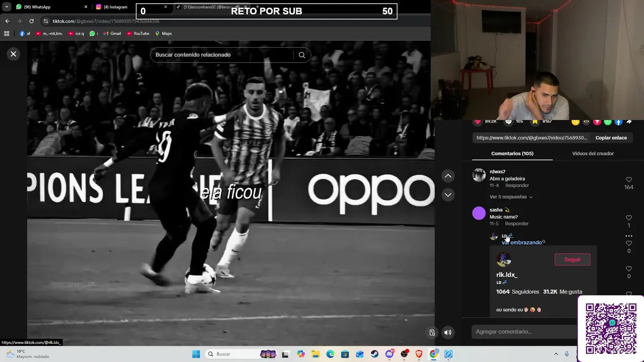Click the 'vai embrazando' search link

pos(523,242)
